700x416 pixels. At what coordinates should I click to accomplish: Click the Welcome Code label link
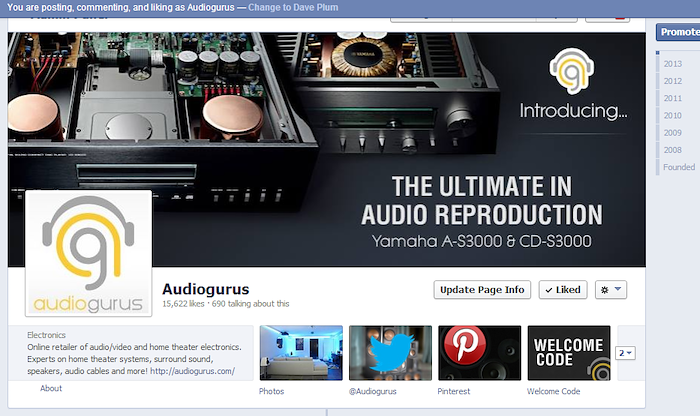pyautogui.click(x=553, y=391)
